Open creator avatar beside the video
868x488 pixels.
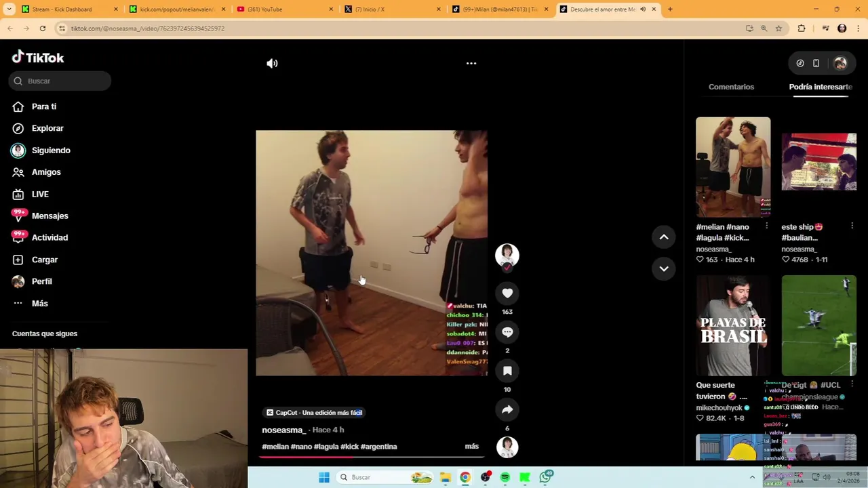[507, 255]
